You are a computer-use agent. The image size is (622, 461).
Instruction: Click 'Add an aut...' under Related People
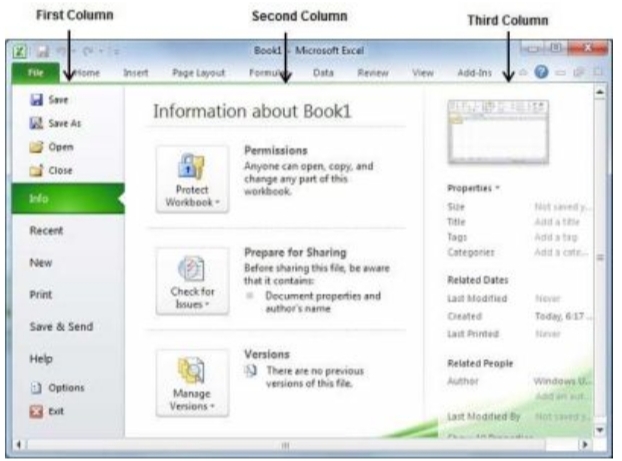[x=562, y=396]
